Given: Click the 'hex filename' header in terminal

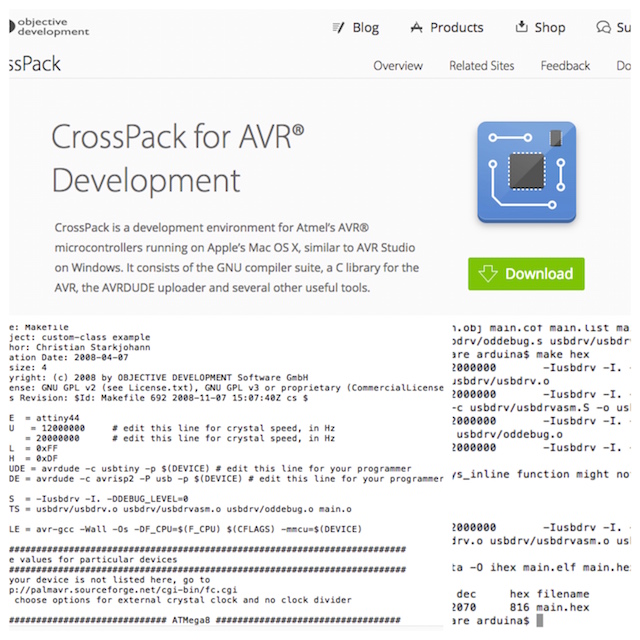Looking at the screenshot, I should [549, 594].
